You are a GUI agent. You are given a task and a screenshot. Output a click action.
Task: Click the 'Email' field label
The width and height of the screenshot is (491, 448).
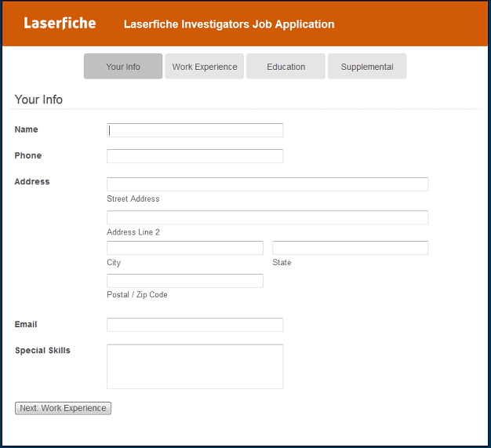(26, 324)
